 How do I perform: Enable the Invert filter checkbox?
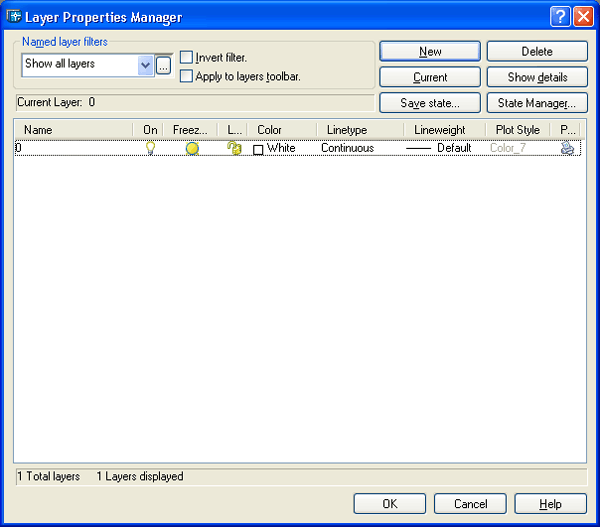[x=186, y=58]
